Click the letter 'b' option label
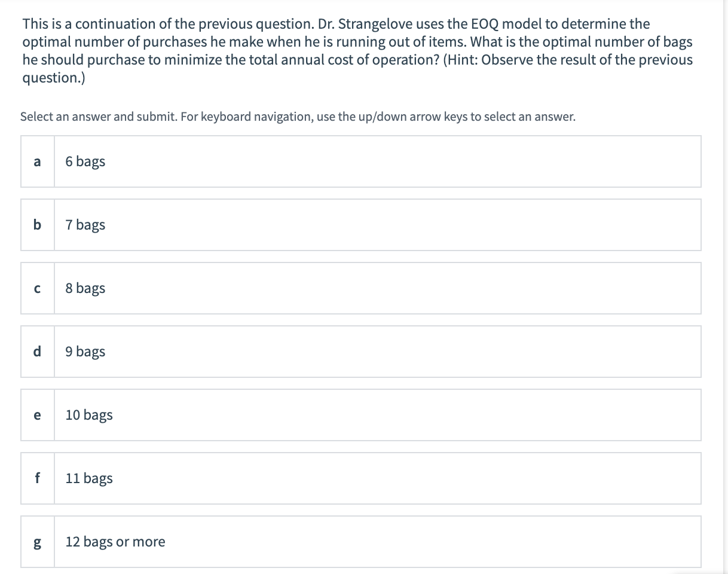 click(38, 225)
